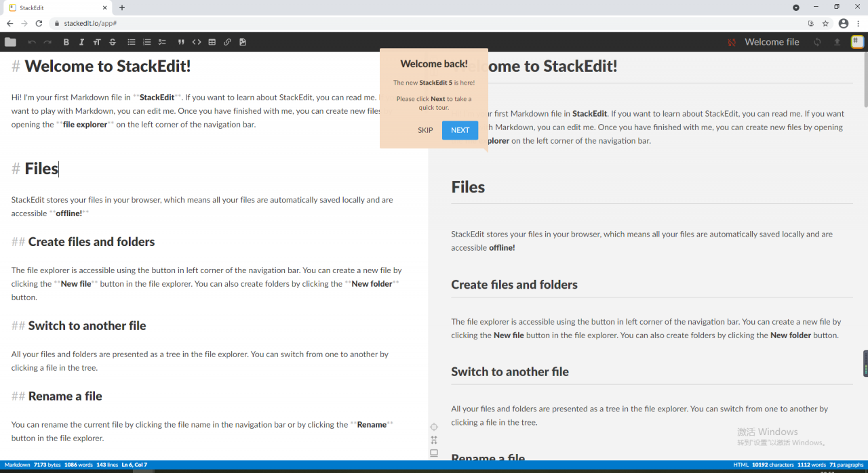The image size is (868, 473).
Task: Click the install app icon in address bar
Action: (811, 23)
